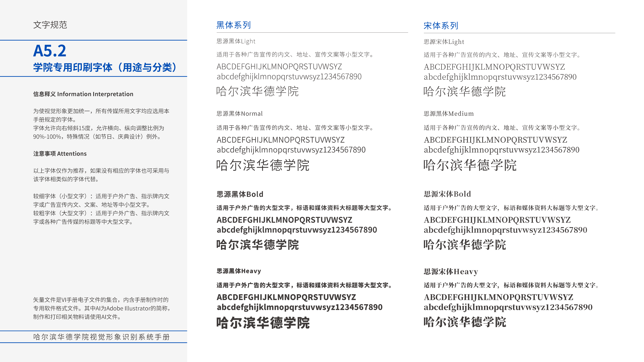Click the lowercase alphabet line under 思源宋体Light
Viewport: 644px width, 362px height.
click(x=500, y=77)
